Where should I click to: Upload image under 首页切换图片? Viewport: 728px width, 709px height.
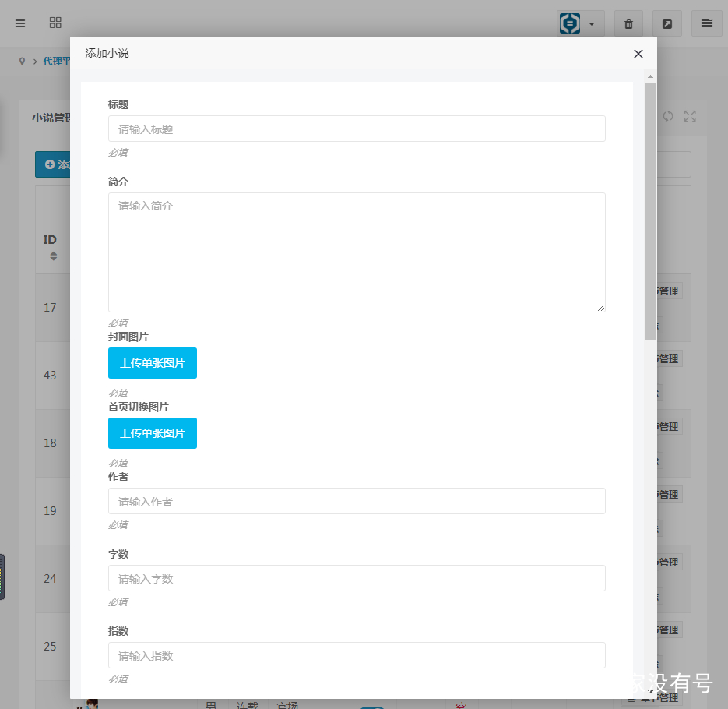pyautogui.click(x=153, y=433)
